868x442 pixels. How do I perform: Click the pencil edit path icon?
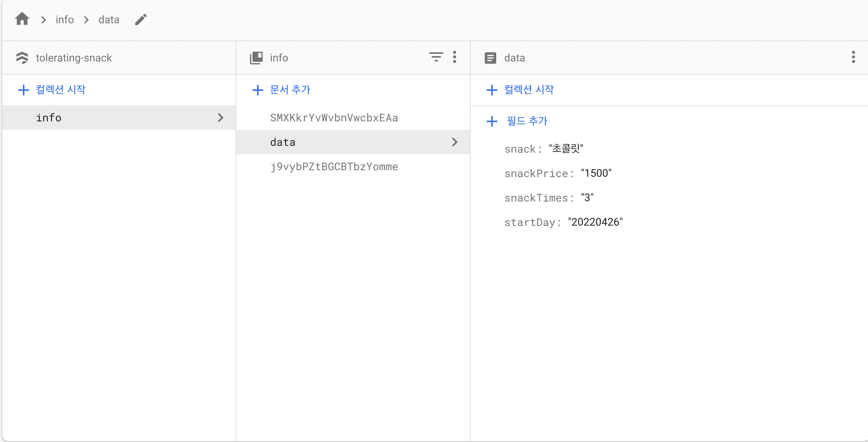coord(141,19)
